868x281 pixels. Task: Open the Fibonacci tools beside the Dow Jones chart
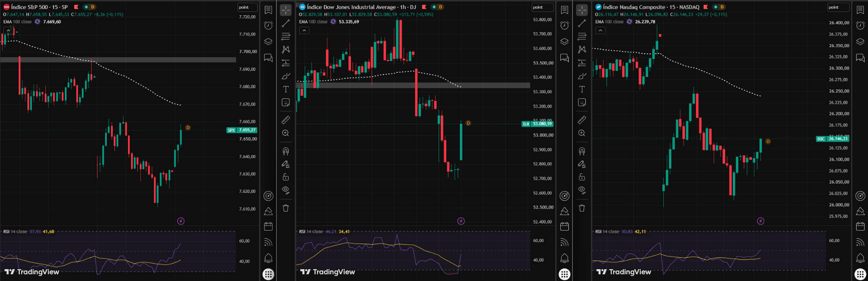pyautogui.click(x=286, y=36)
